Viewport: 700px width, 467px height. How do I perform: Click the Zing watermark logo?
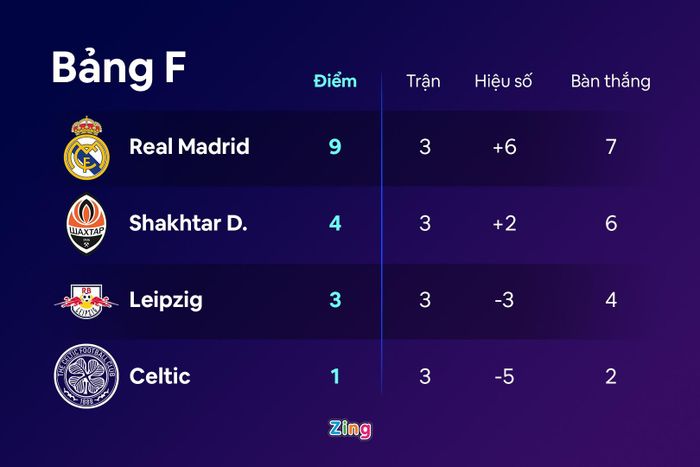[350, 429]
